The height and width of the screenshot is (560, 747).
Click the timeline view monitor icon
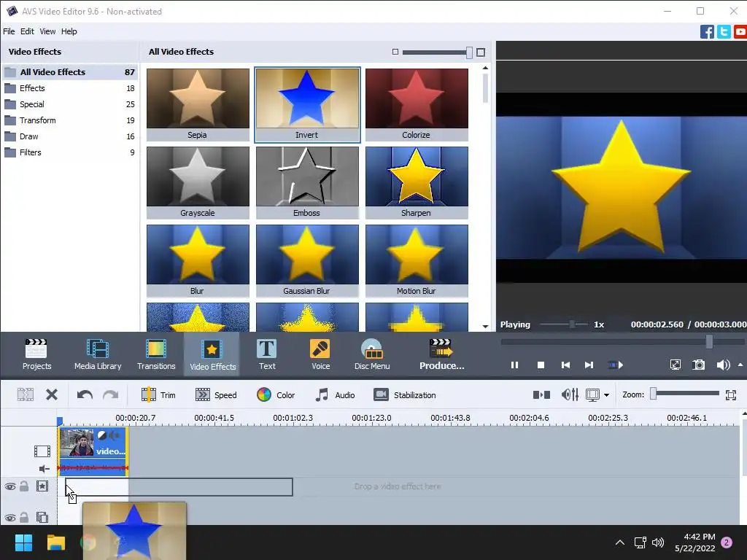(x=592, y=394)
